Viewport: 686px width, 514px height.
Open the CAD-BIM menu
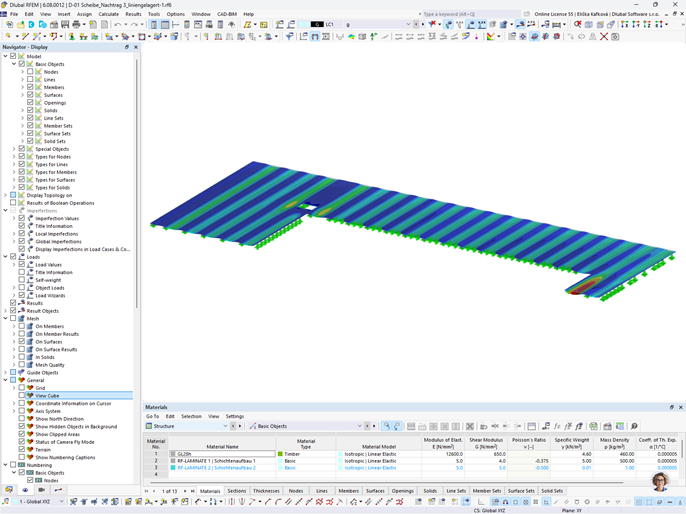(x=227, y=14)
